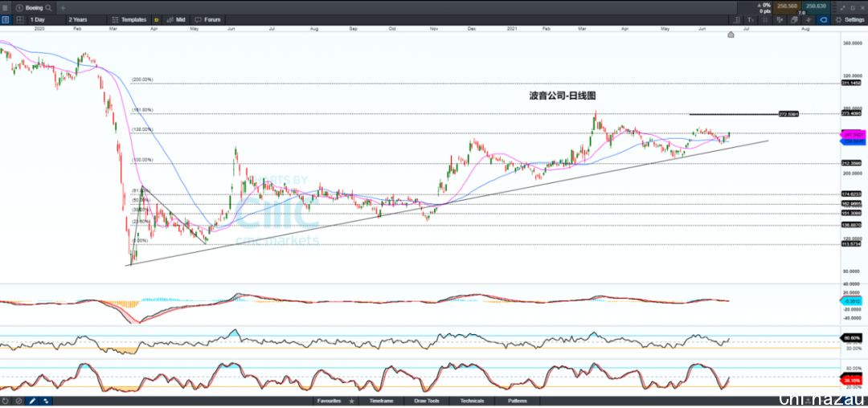Click the candlestick icon next to Mid
868x408 pixels.
point(170,20)
